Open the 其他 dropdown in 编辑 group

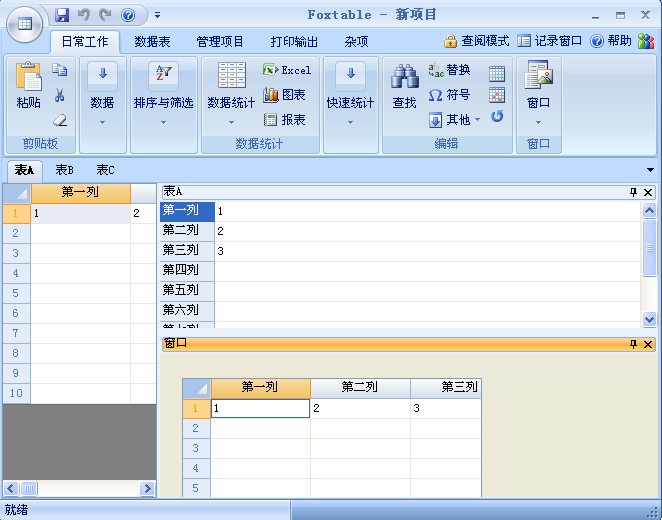click(x=455, y=120)
